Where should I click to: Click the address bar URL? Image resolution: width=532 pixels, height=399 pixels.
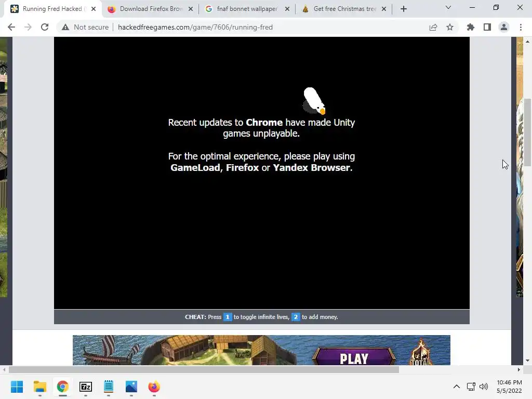pos(195,27)
